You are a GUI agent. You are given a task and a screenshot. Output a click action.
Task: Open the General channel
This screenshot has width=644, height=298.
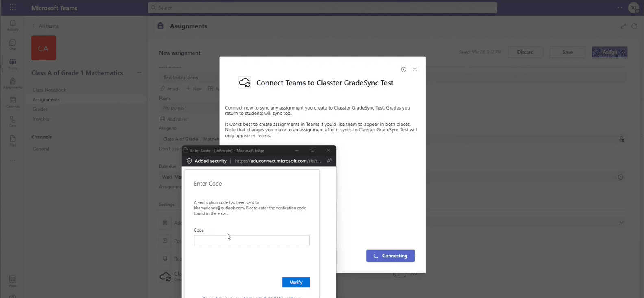coord(41,149)
